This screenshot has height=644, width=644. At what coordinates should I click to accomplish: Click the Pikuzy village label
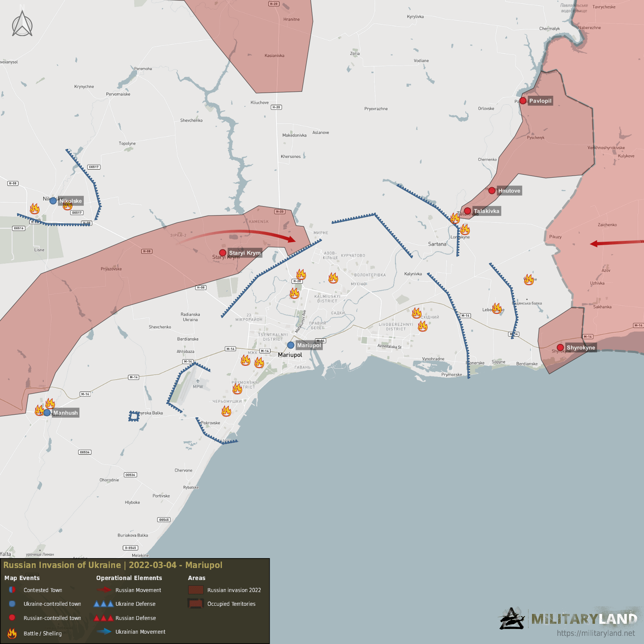click(555, 237)
